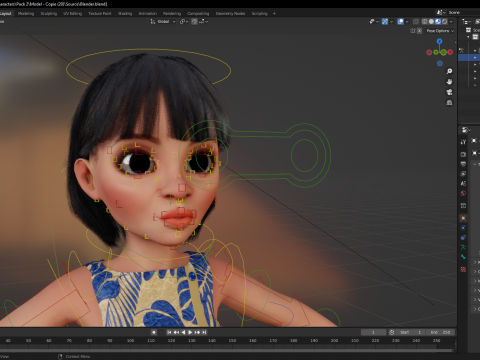Open the Scene properties tab
The image size is (480, 360).
[463, 183]
